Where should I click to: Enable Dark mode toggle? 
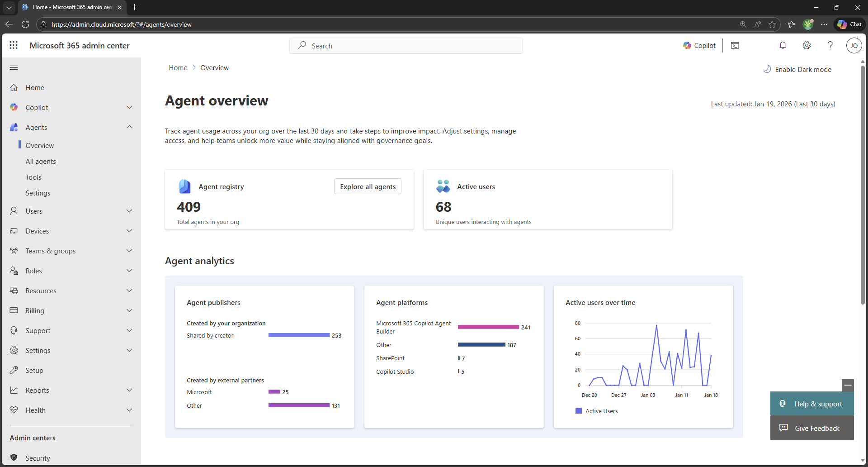[797, 69]
